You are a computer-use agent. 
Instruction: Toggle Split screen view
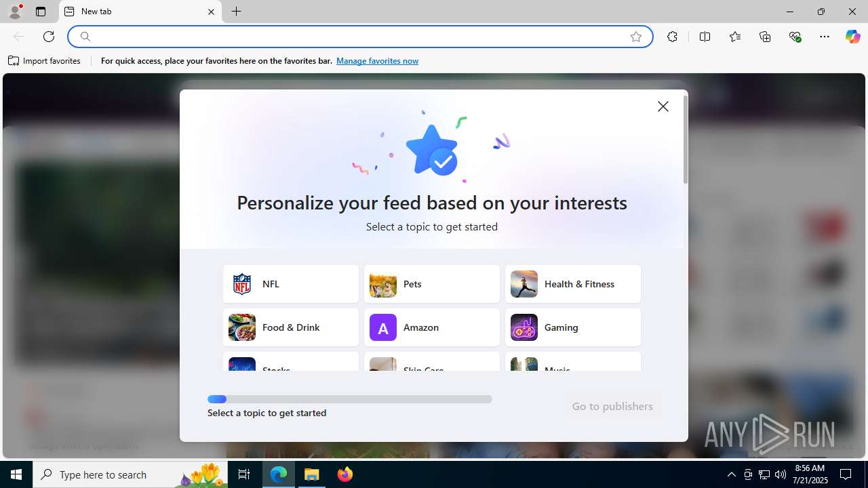pos(705,37)
